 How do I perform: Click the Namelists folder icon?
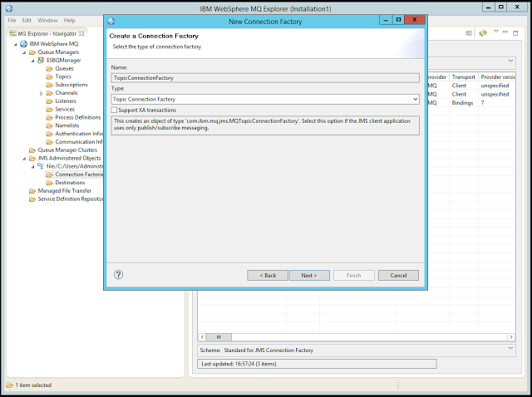[50, 125]
